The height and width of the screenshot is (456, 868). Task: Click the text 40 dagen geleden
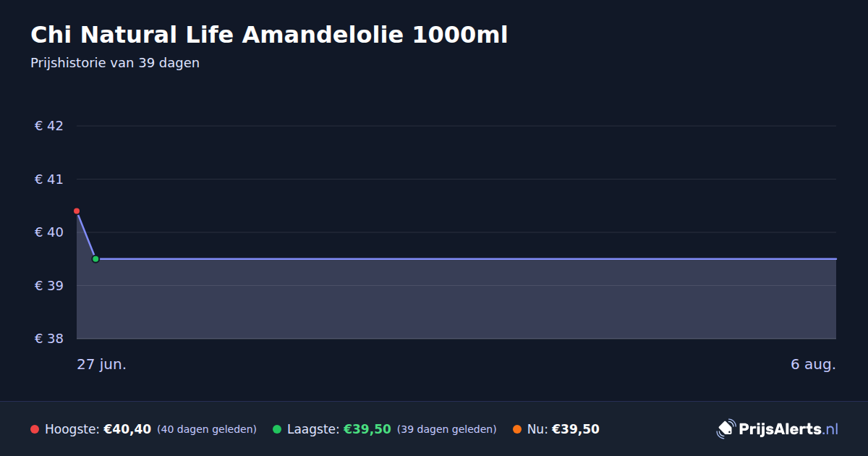pos(207,429)
